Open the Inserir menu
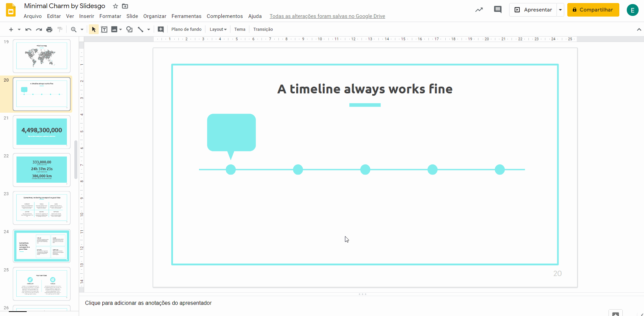 coord(87,16)
